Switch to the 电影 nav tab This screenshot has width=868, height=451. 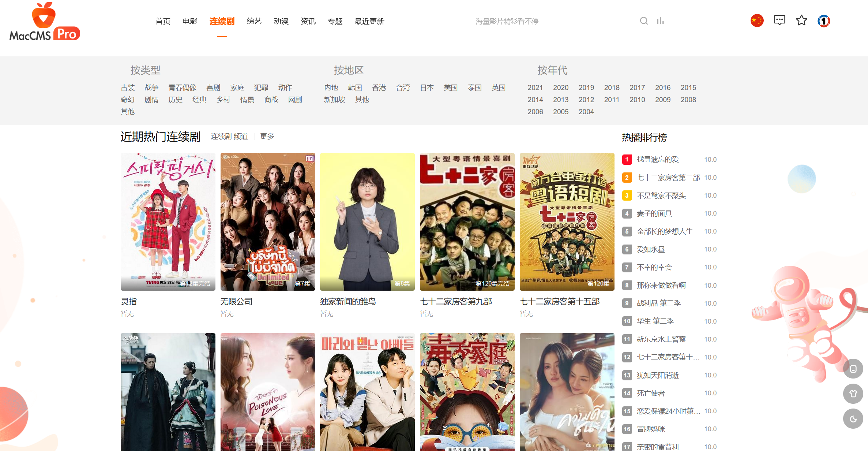(x=190, y=21)
